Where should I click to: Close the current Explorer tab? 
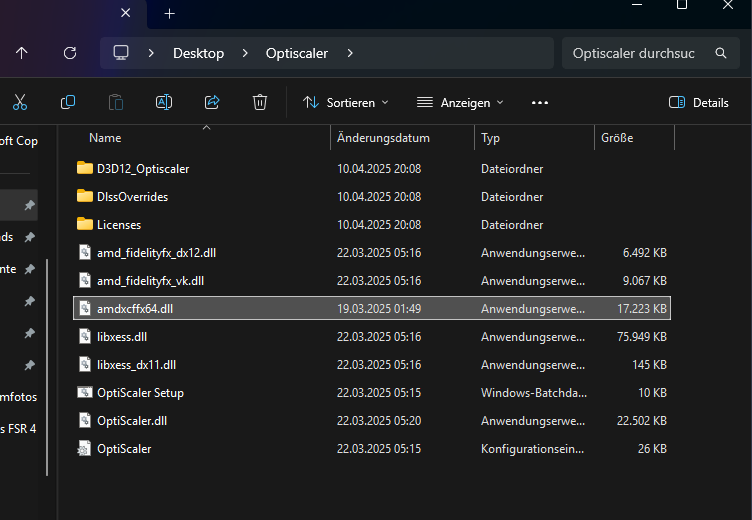(x=126, y=13)
